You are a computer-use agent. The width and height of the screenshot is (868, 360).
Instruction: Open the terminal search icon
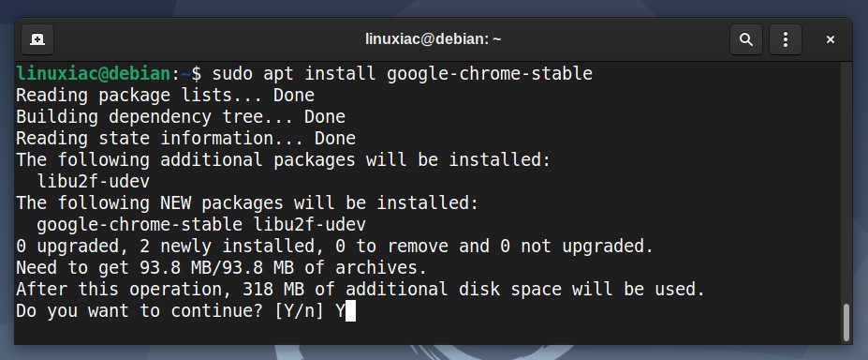746,39
